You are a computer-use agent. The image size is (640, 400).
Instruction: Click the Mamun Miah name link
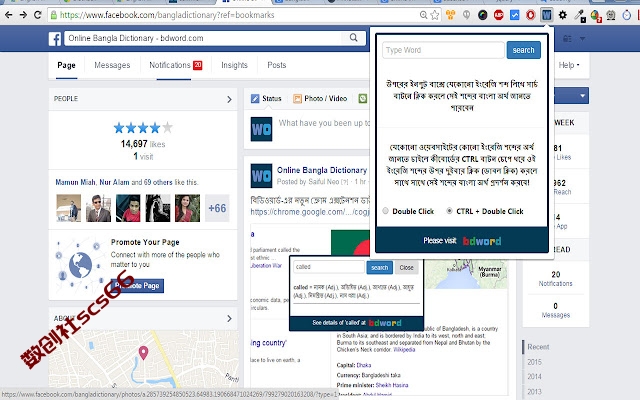pyautogui.click(x=75, y=182)
